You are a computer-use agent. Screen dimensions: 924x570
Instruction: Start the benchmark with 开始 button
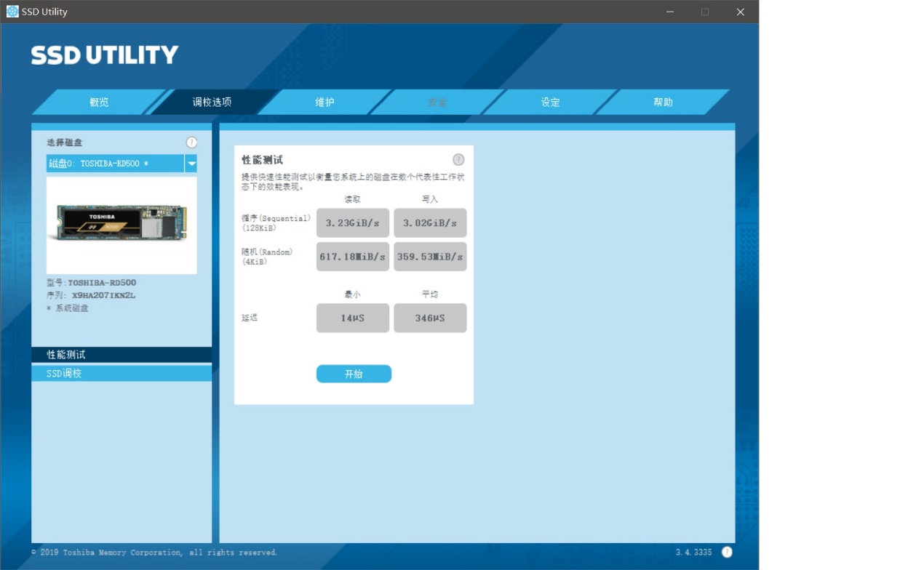354,374
